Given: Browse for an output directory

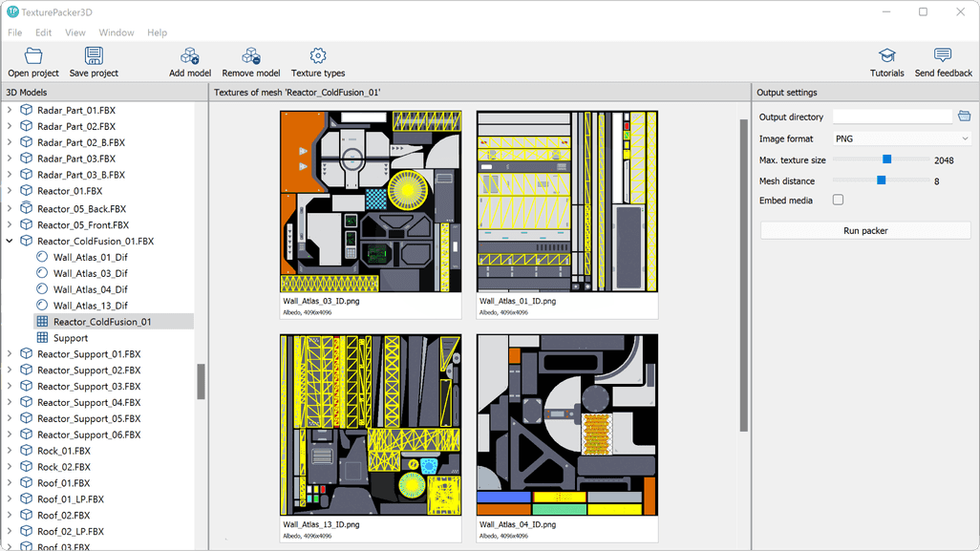Looking at the screenshot, I should click(x=964, y=116).
